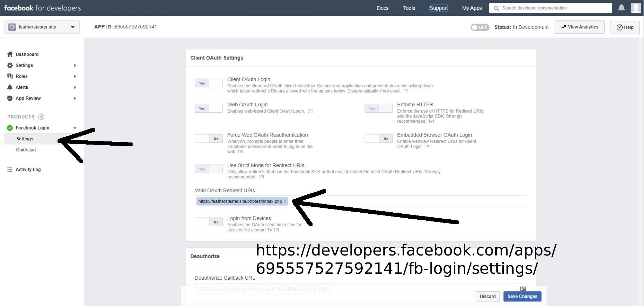This screenshot has height=306, width=644.
Task: Collapse the Facebook Login section arrow
Action: (x=75, y=128)
